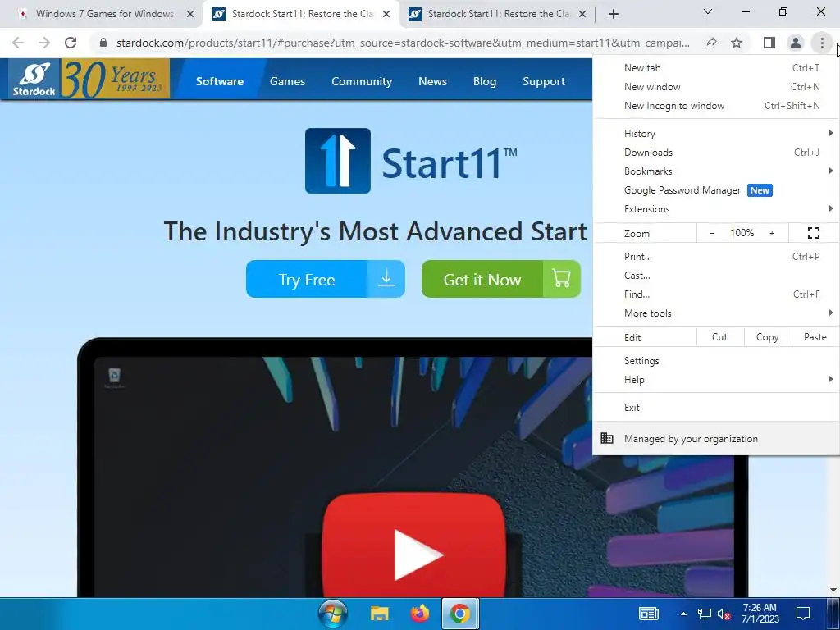Click the taskbar news/widget icon
Image resolution: width=840 pixels, height=630 pixels.
coord(649,614)
